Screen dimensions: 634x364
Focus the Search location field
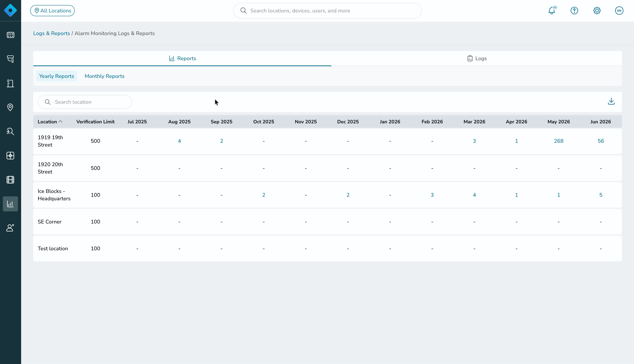85,102
